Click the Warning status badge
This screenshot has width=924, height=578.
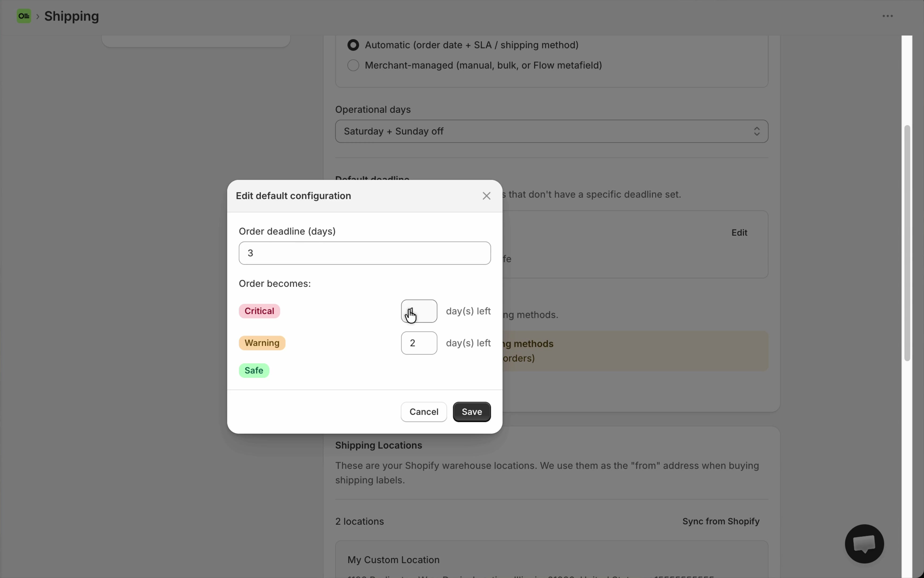[262, 343]
